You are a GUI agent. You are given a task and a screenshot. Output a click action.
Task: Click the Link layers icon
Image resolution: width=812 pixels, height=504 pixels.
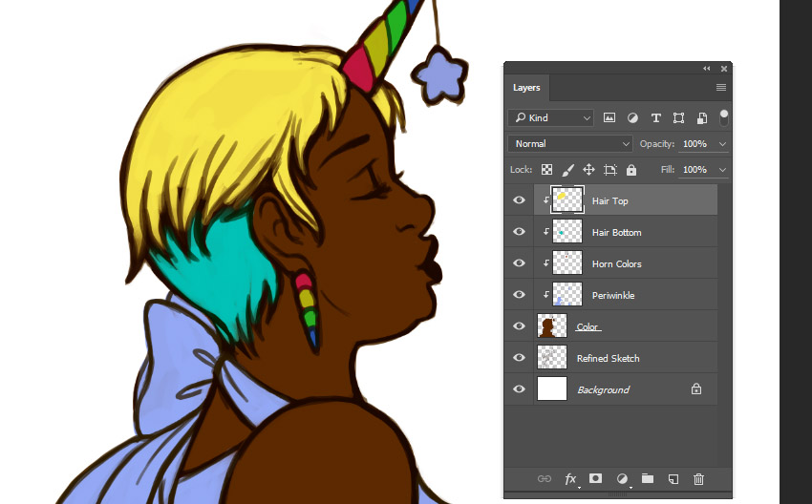pos(545,478)
